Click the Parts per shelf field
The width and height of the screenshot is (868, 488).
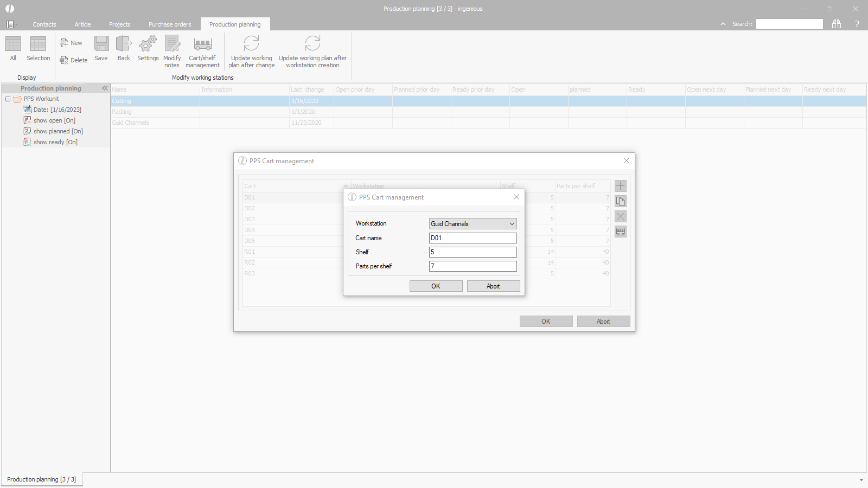pyautogui.click(x=473, y=266)
